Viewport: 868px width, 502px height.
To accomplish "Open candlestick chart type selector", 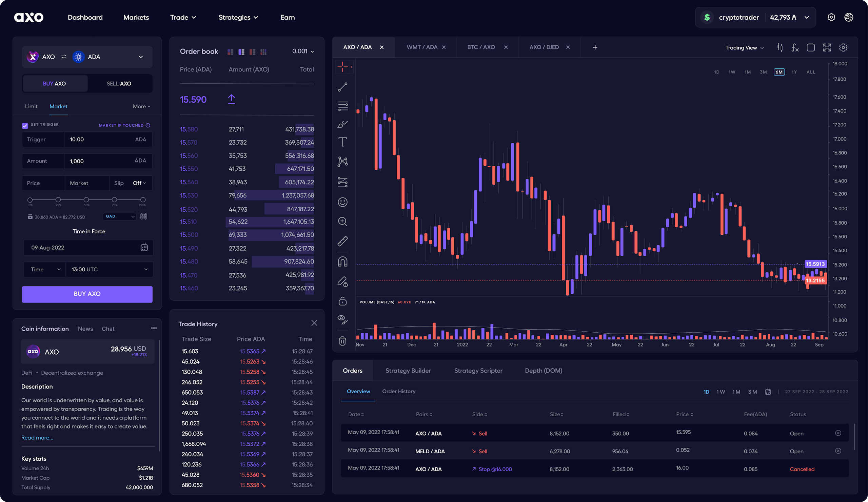I will tap(780, 47).
